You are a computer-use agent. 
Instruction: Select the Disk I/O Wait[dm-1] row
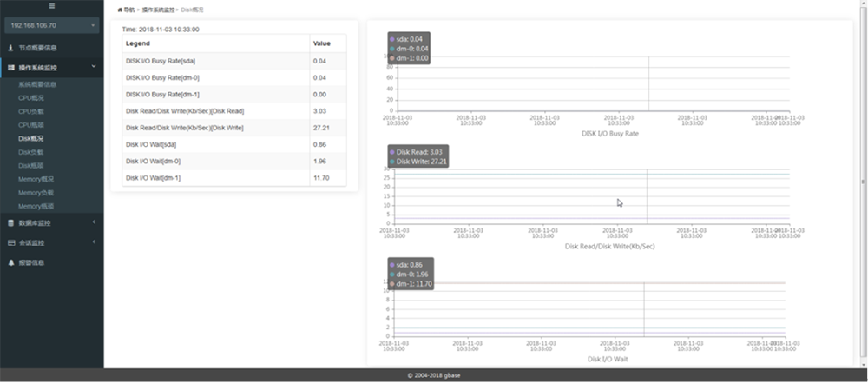tap(234, 177)
